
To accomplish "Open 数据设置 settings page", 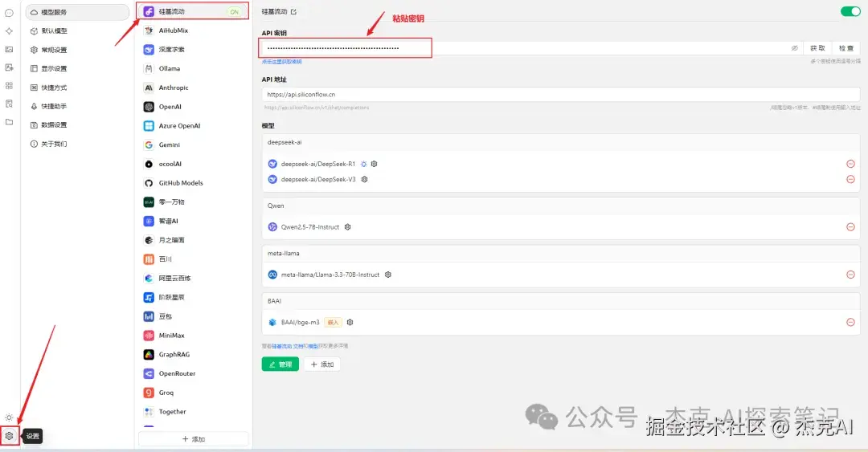I will tap(77, 125).
